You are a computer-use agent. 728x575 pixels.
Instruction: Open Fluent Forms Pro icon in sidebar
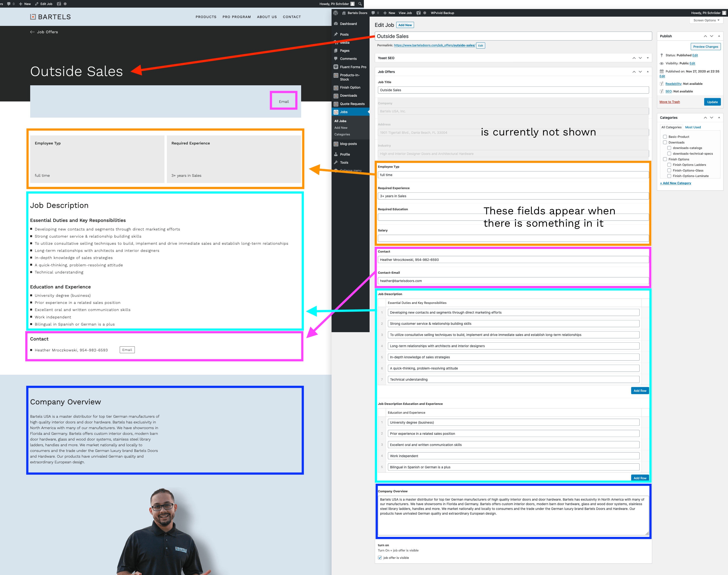pyautogui.click(x=336, y=67)
